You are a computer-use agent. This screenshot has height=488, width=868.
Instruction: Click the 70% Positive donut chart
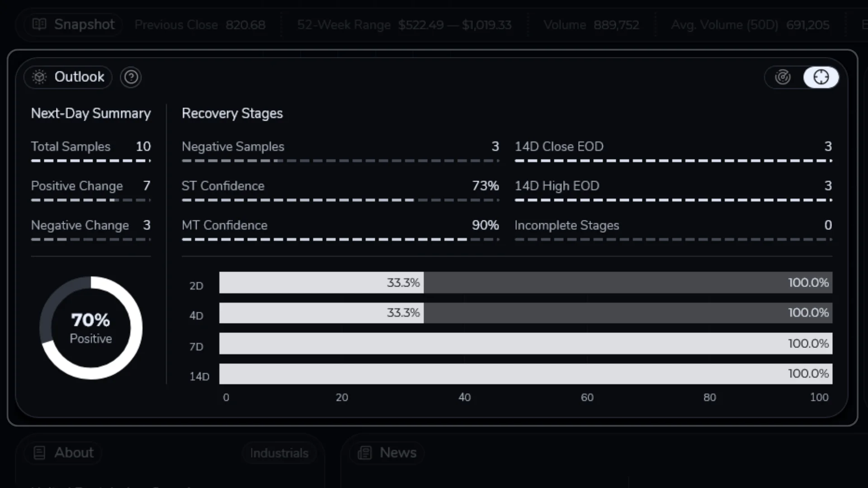point(90,327)
